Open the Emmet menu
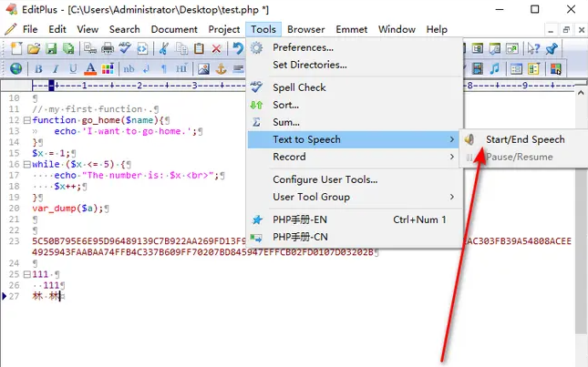 click(351, 29)
